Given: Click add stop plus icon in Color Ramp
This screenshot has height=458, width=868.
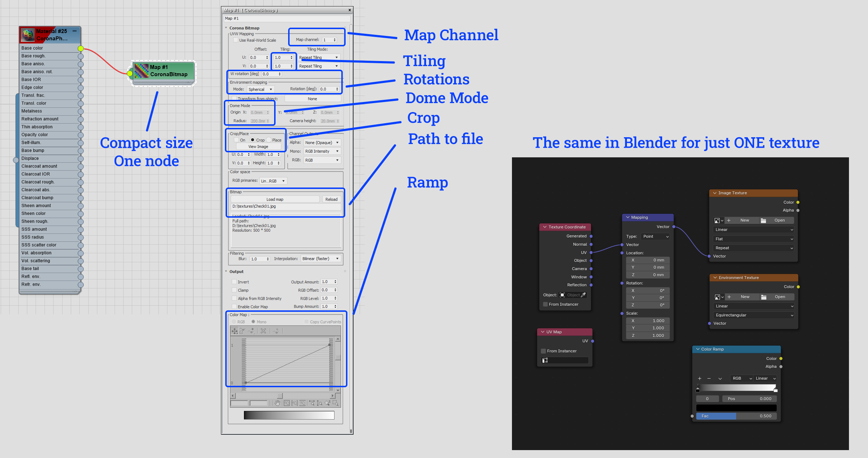Looking at the screenshot, I should [x=700, y=378].
